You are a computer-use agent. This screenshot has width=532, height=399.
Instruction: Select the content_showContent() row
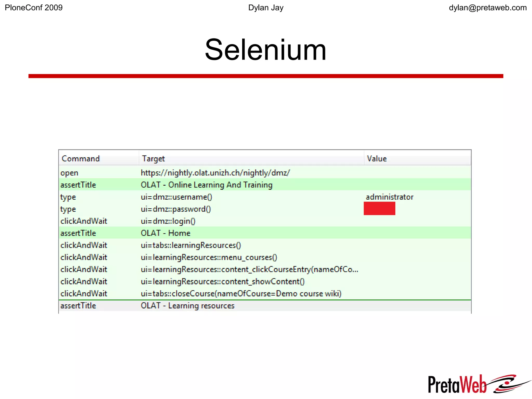click(x=223, y=282)
